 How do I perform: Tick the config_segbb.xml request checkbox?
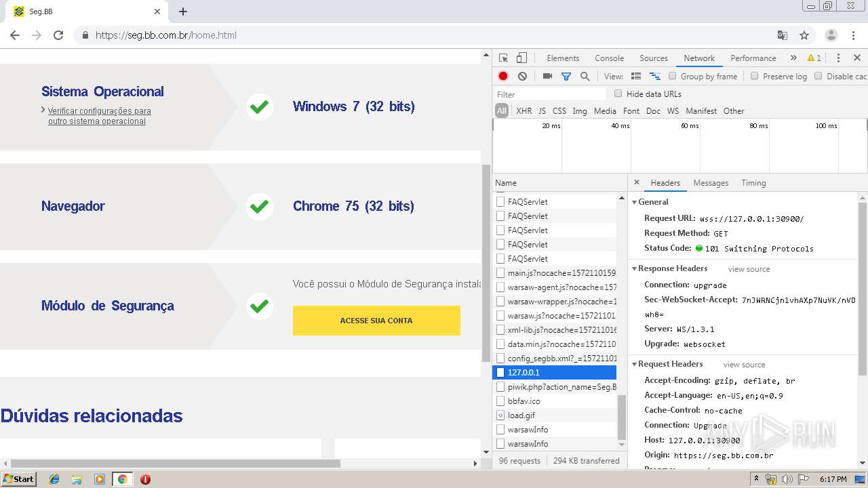pyautogui.click(x=500, y=359)
